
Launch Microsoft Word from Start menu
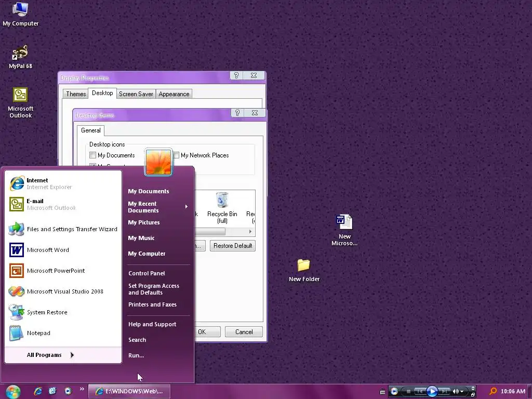click(x=63, y=250)
